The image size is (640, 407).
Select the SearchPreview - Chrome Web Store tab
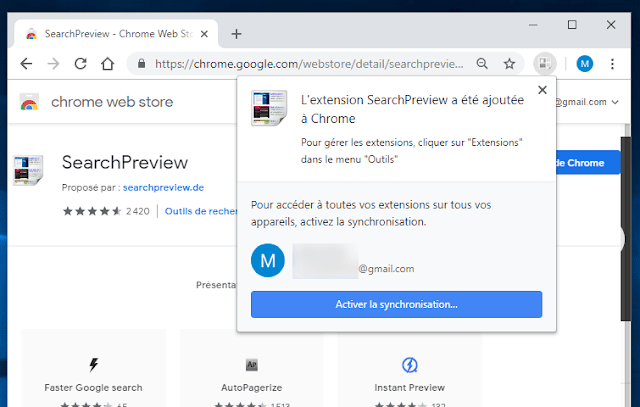pos(116,33)
